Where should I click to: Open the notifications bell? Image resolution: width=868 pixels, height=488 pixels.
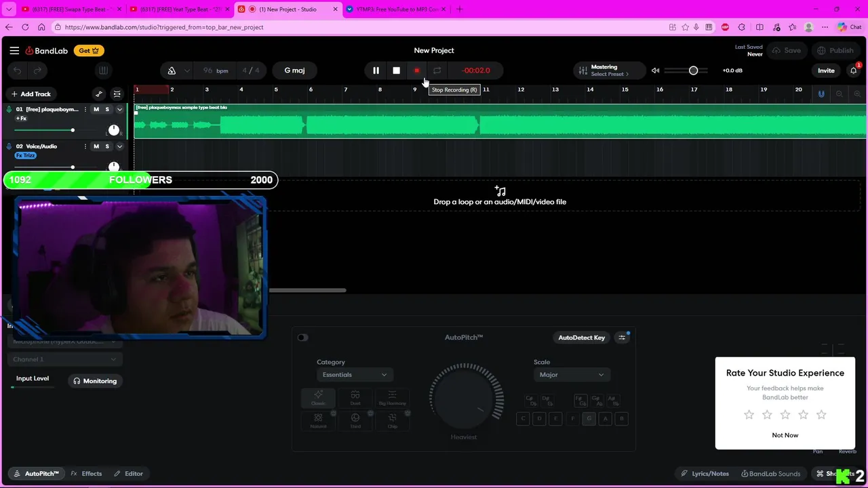(854, 70)
